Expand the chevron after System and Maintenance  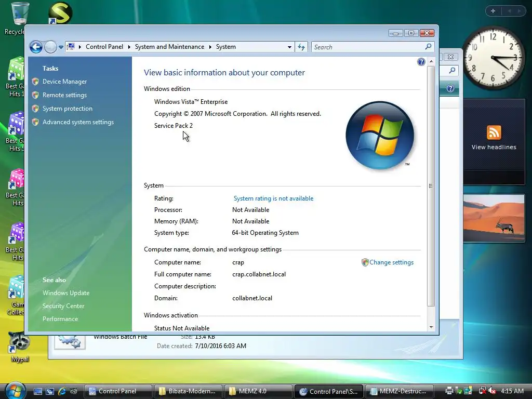[x=210, y=47]
